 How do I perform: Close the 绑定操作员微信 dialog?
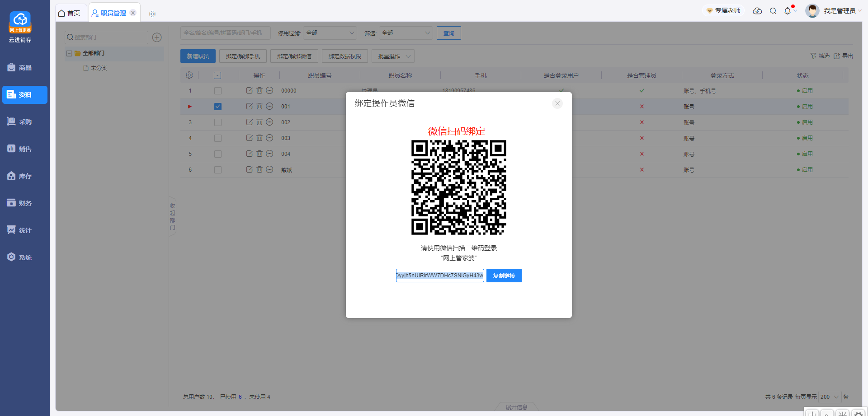coord(557,103)
